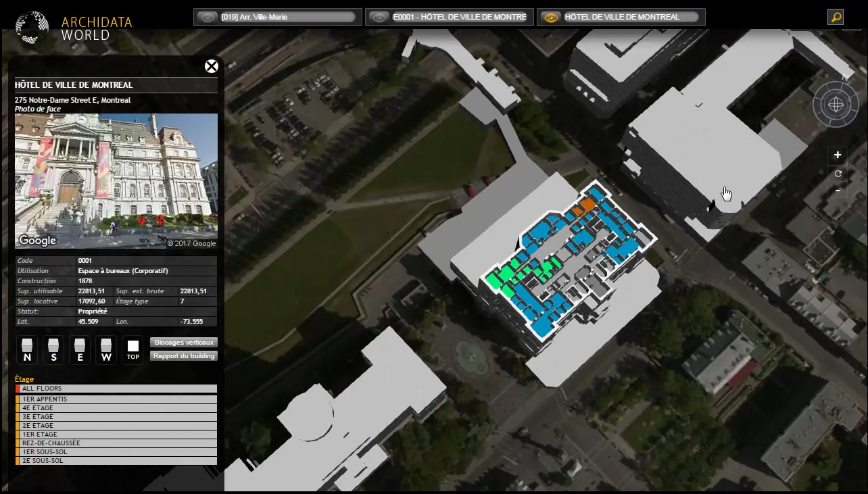This screenshot has width=868, height=494.
Task: Click the Archidata World globe logo
Action: click(32, 27)
